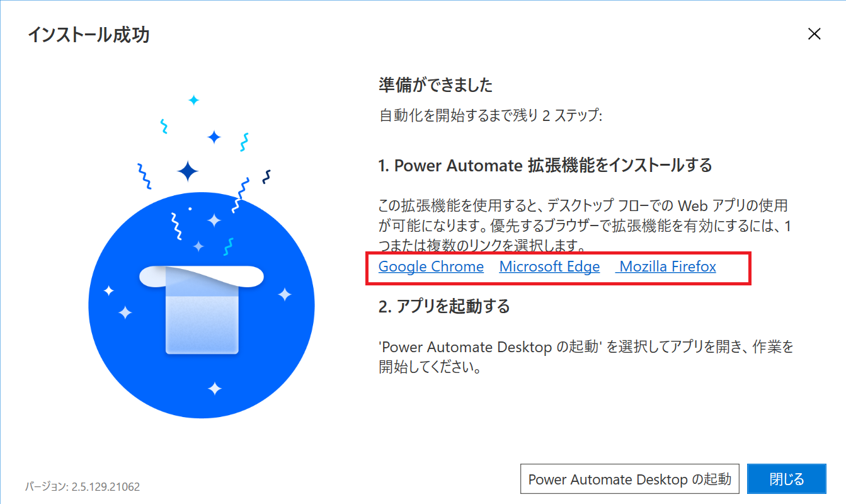Open the Microsoft Edge extension link
Screen dimensions: 846x504
click(x=549, y=266)
